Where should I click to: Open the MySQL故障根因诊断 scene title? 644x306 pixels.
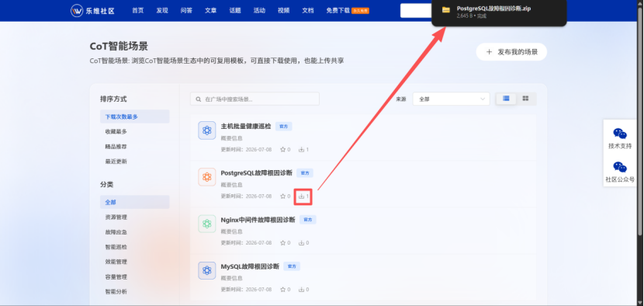point(250,266)
